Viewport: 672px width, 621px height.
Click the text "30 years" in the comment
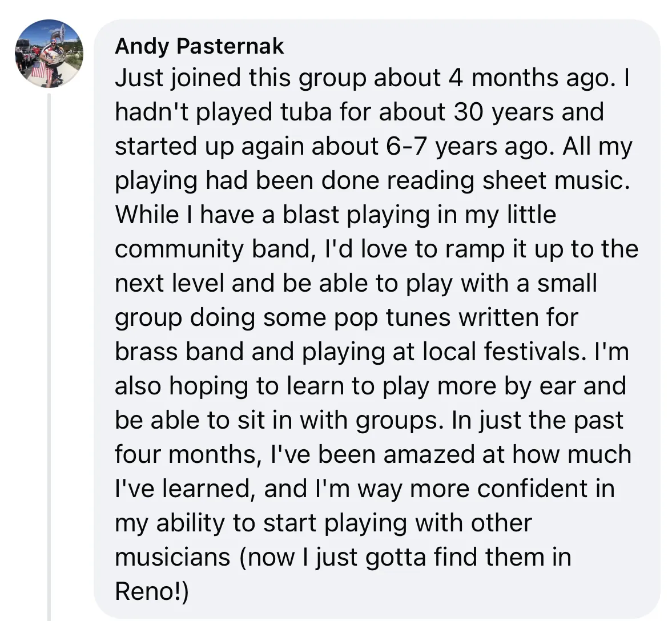click(x=504, y=112)
